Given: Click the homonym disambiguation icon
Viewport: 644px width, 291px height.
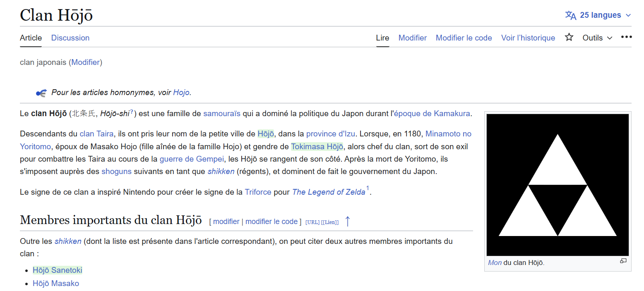Looking at the screenshot, I should click(41, 93).
